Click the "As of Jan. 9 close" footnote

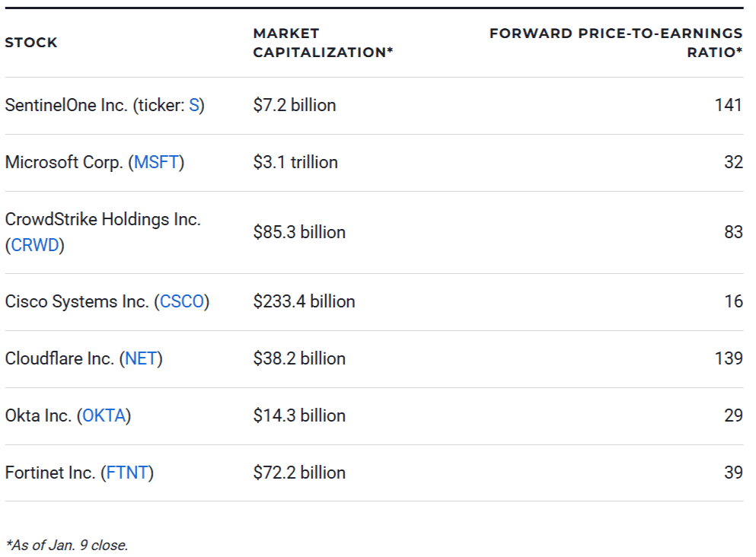(x=67, y=545)
